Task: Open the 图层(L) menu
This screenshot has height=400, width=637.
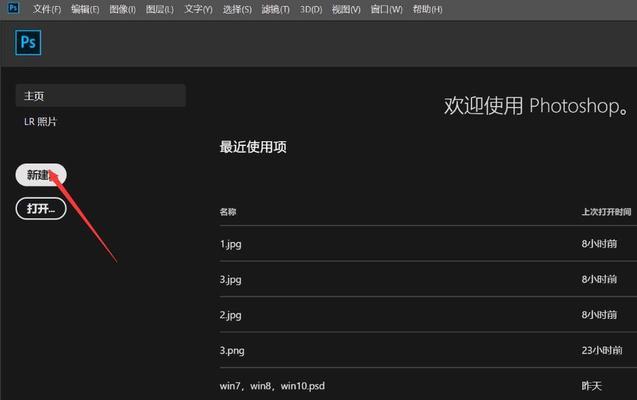Action: pos(160,9)
